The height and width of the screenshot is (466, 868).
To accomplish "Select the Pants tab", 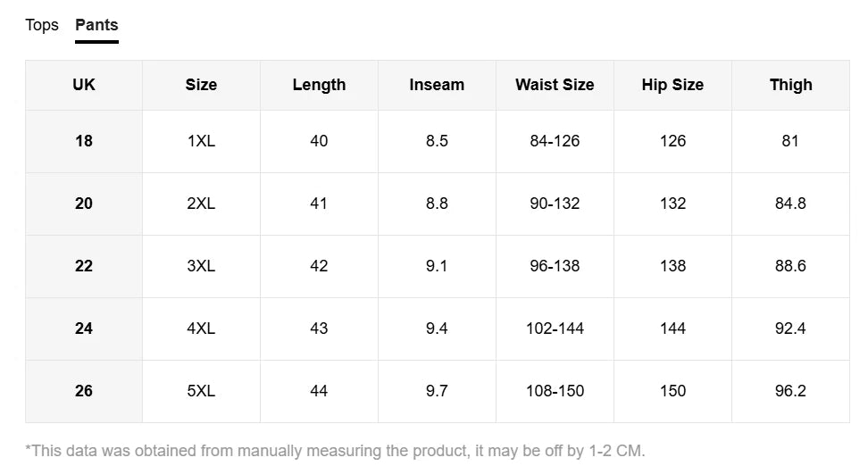I will click(x=96, y=26).
